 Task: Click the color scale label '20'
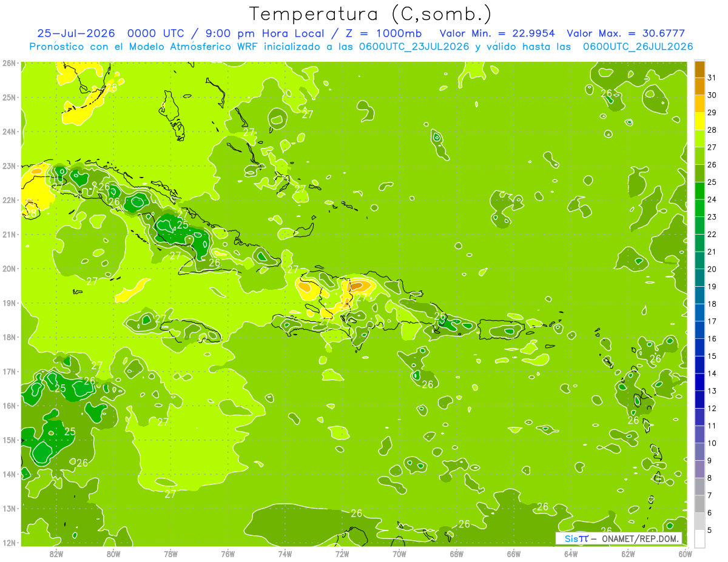point(712,269)
